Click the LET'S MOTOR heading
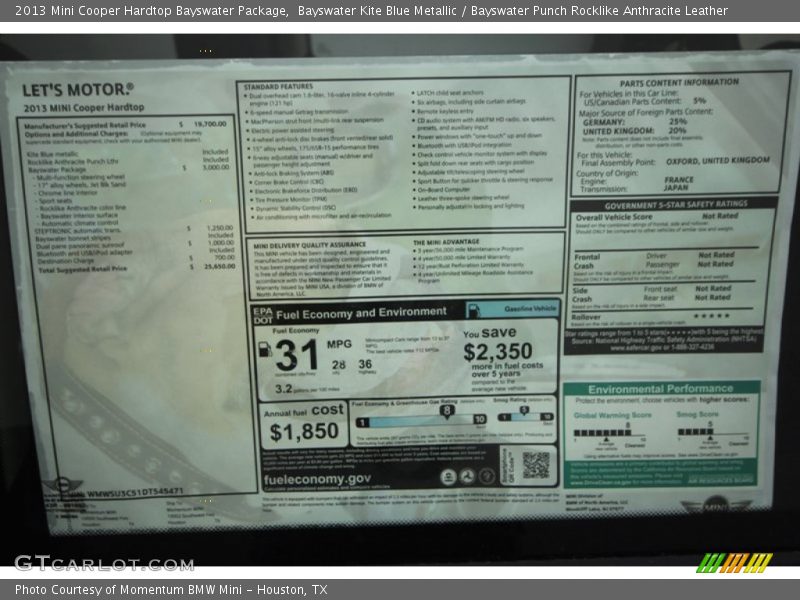This screenshot has height=600, width=800. [77, 90]
